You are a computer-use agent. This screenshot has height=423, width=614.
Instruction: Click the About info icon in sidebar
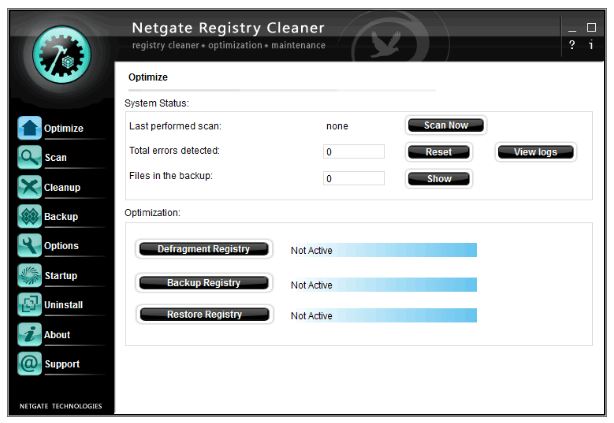[x=29, y=334]
